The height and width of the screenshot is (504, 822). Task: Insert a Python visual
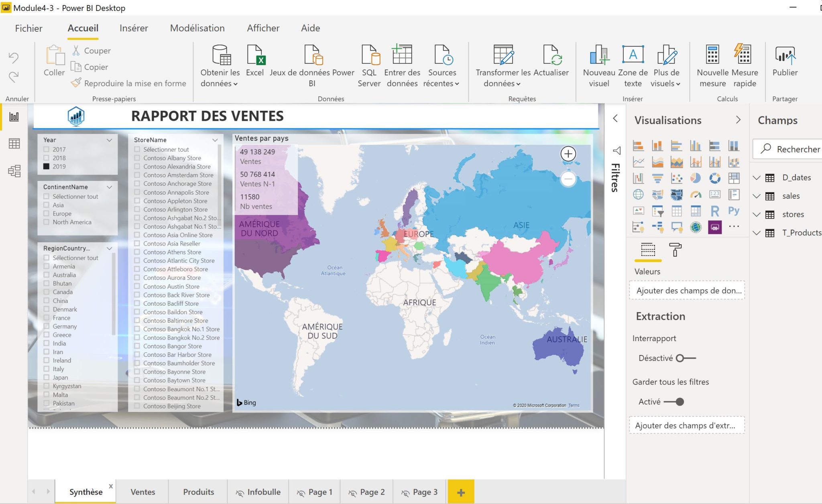(x=735, y=210)
